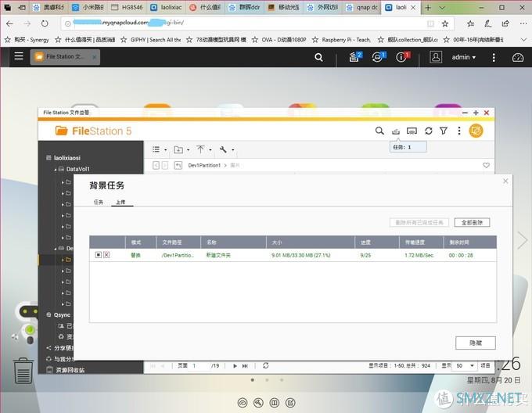The width and height of the screenshot is (532, 413).
Task: Add current folder to favorites heart
Action: point(486,165)
